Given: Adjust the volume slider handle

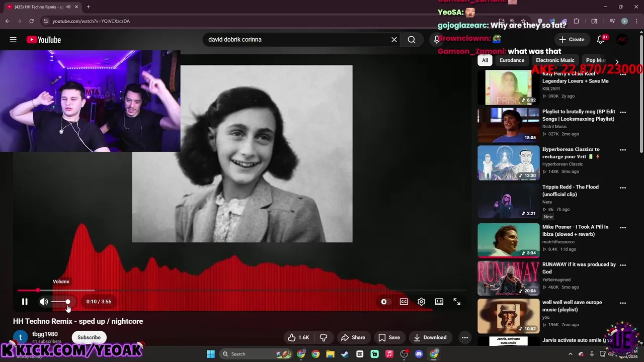Looking at the screenshot, I should click(68, 302).
